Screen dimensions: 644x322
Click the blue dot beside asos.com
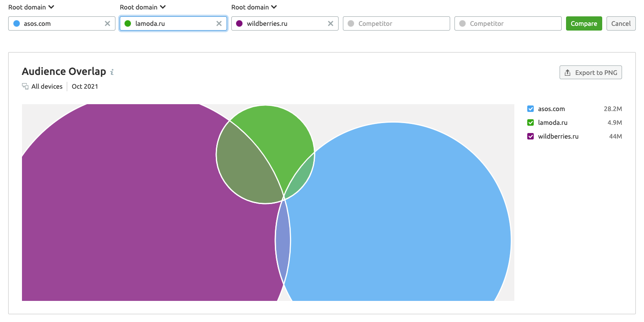(16, 24)
